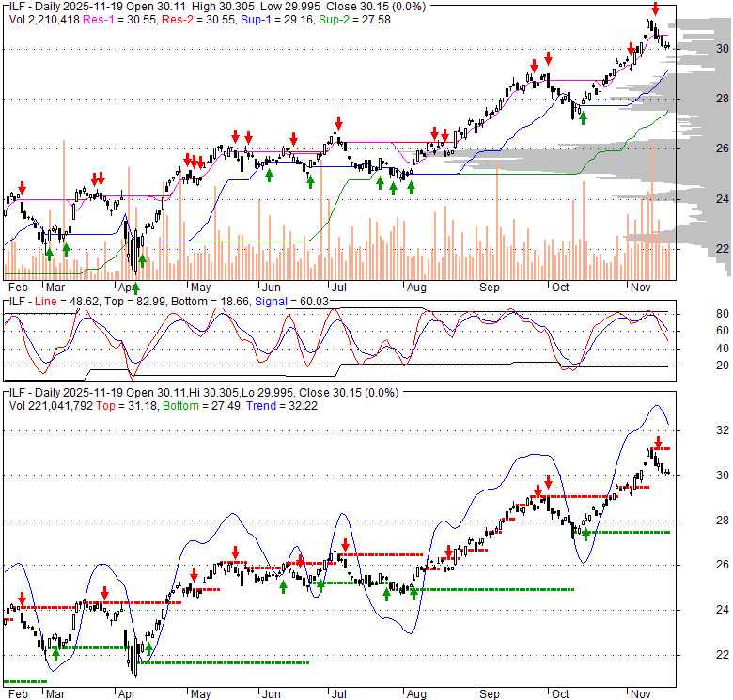Click the Trend = 32.22 label
Viewport: 733px width, 700px height.
click(x=282, y=406)
